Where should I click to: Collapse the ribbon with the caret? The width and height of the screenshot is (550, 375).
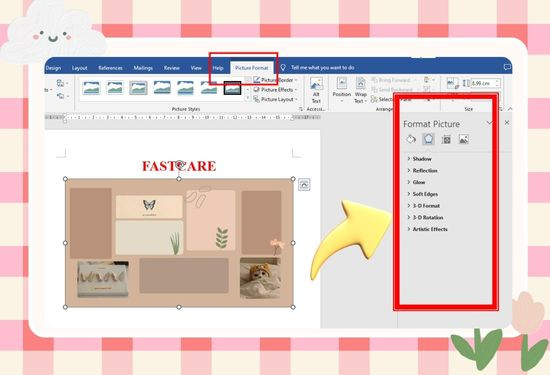510,109
